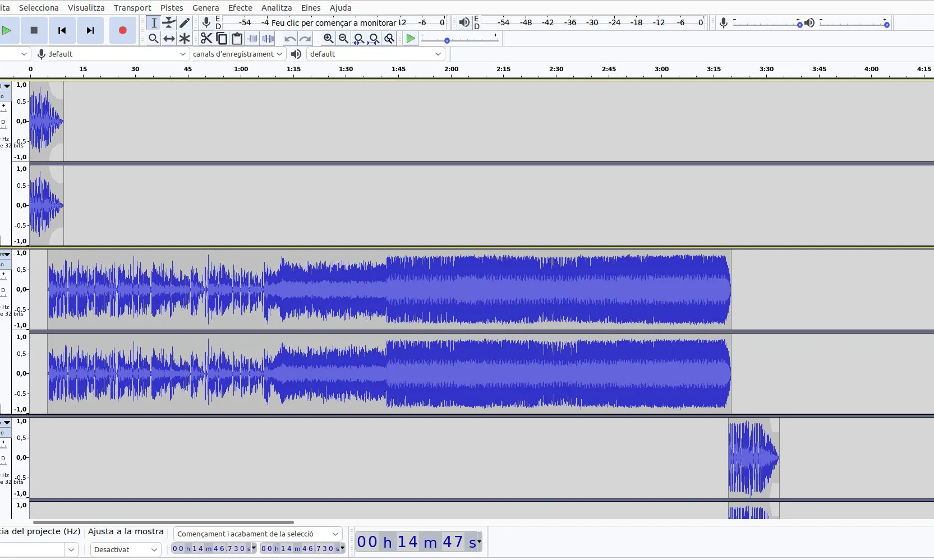Activate the Envelope tool
Viewport: 934px width, 560px height.
pyautogui.click(x=169, y=22)
